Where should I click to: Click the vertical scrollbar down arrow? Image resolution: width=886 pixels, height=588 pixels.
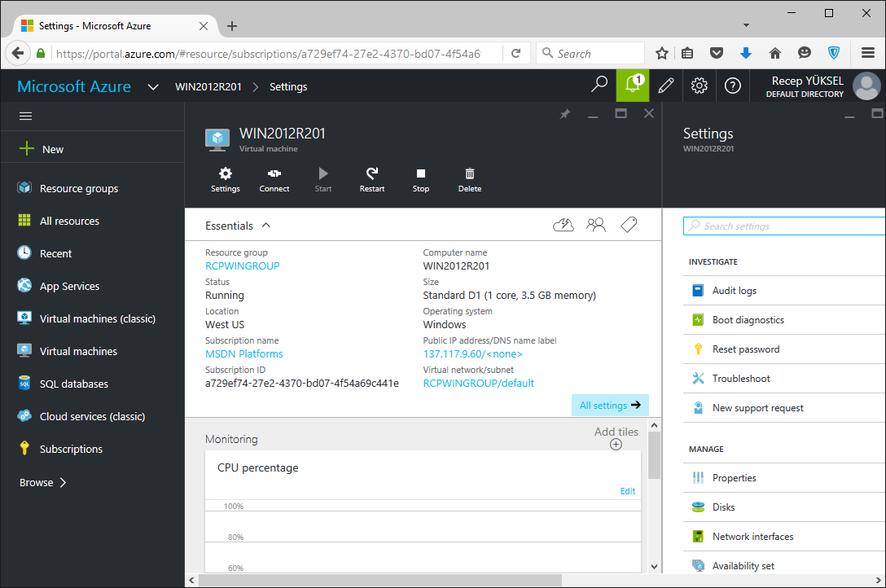pyautogui.click(x=655, y=567)
